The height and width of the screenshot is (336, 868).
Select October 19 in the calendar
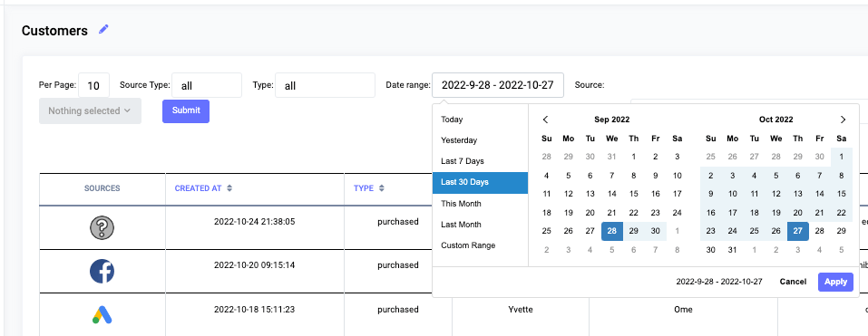776,213
